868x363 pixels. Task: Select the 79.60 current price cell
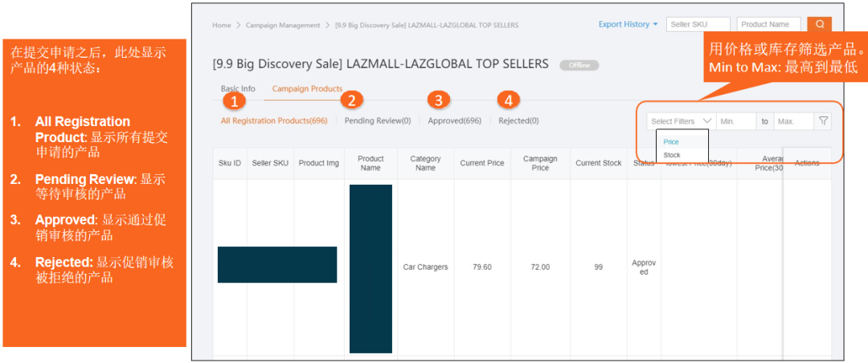click(482, 267)
